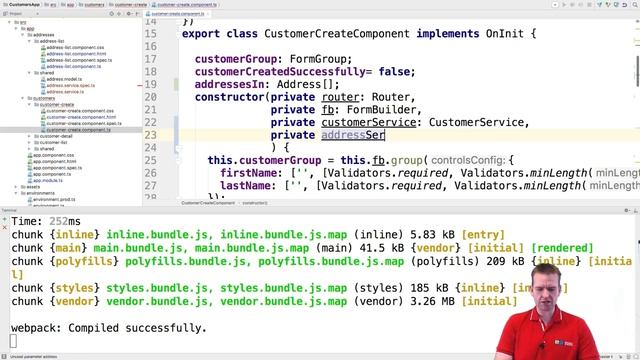
Task: Open address-list.component.html file
Action: (x=76, y=54)
